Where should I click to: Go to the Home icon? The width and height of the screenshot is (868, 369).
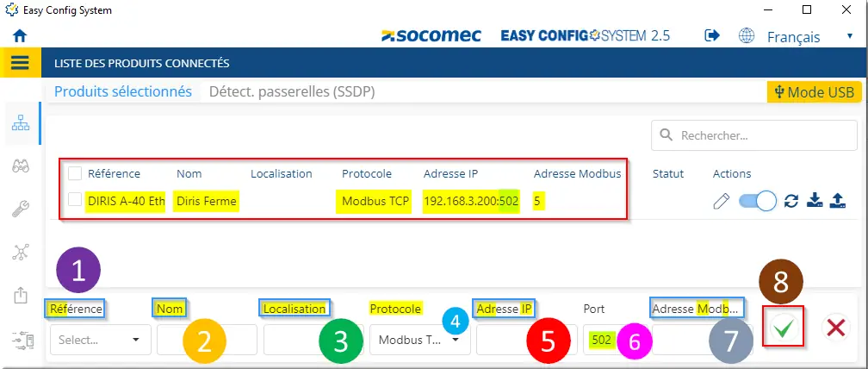click(20, 36)
